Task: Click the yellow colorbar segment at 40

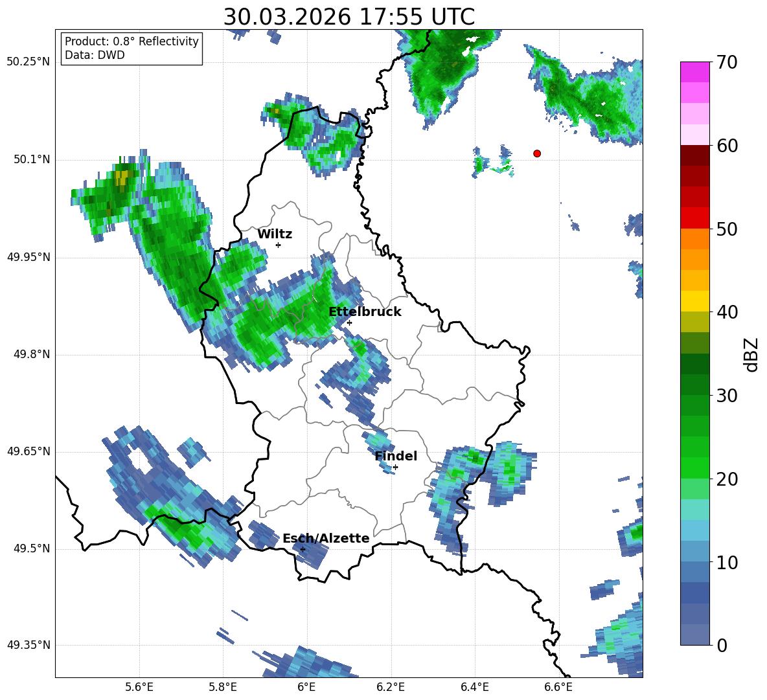Action: (694, 301)
